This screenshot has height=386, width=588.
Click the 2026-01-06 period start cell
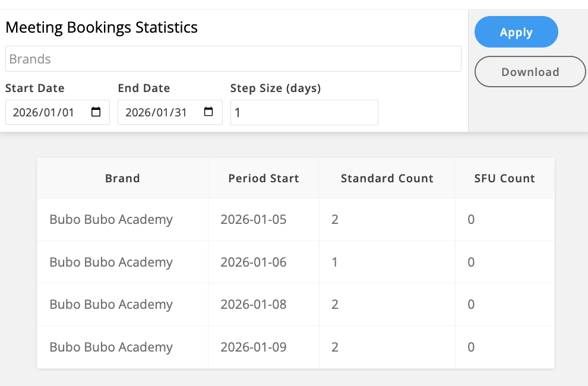click(x=254, y=262)
